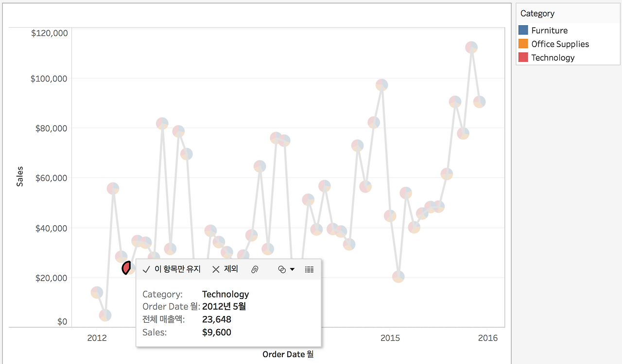Click the $60,000 axis label
Viewport: 622px width, 364px height.
pyautogui.click(x=51, y=178)
